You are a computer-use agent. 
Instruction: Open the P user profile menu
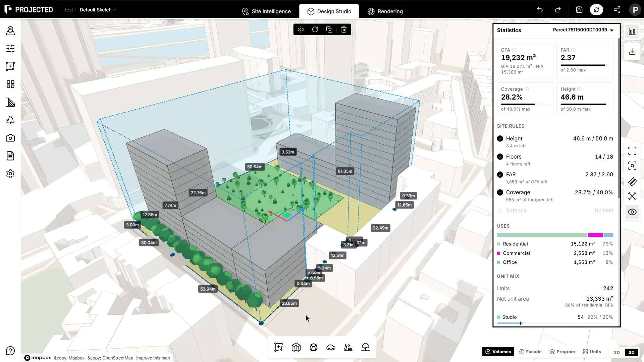tap(635, 10)
